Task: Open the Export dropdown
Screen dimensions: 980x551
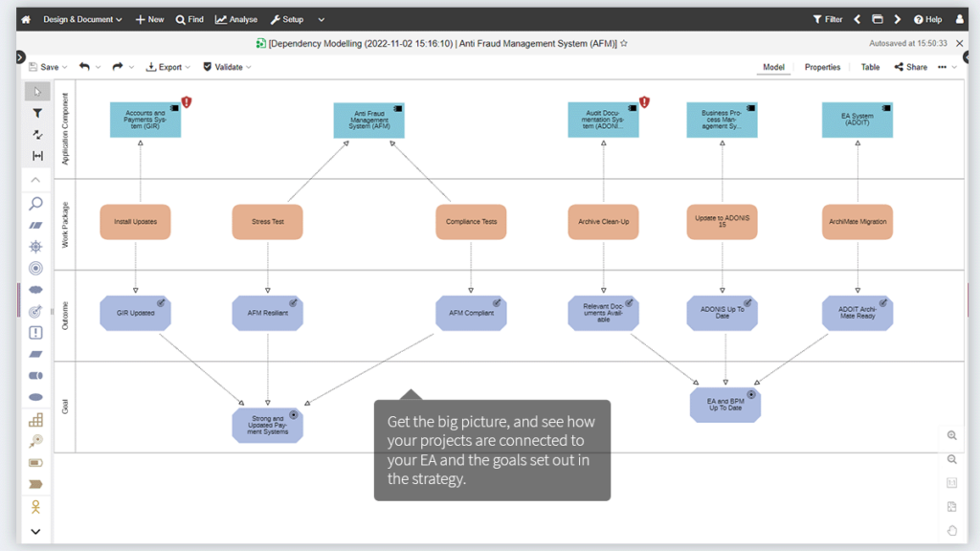Action: click(x=168, y=67)
